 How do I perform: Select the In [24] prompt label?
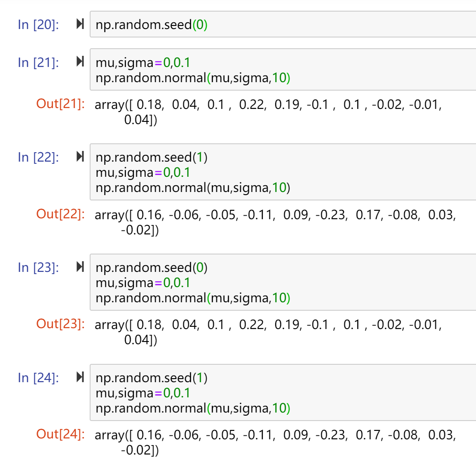click(38, 378)
